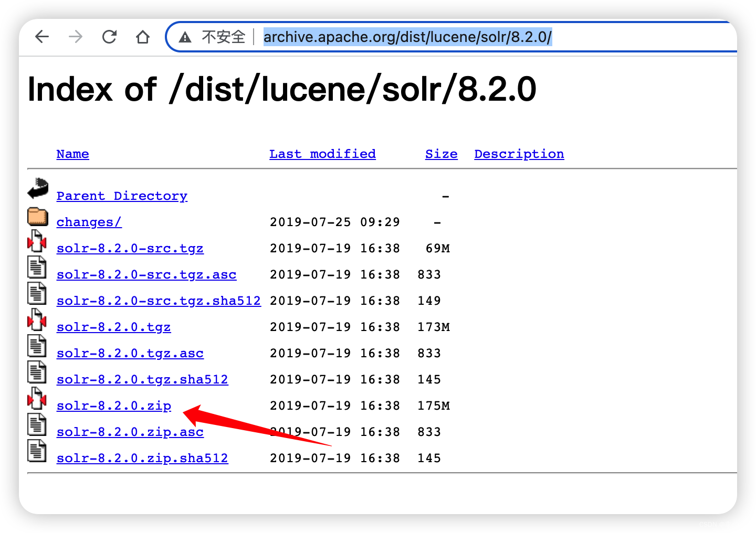Viewport: 756px width, 533px height.
Task: Click the date for solr-8.2.0.zip.sha512 row
Action: coord(335,459)
